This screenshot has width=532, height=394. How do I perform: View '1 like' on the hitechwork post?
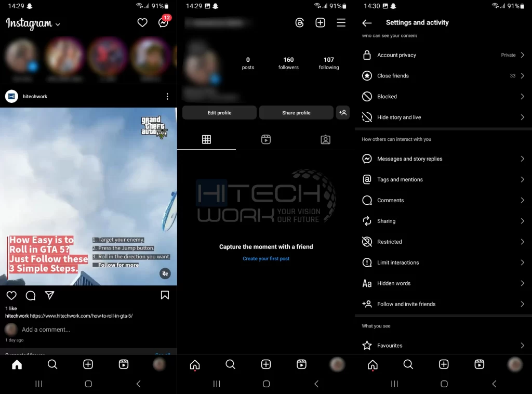pyautogui.click(x=11, y=308)
